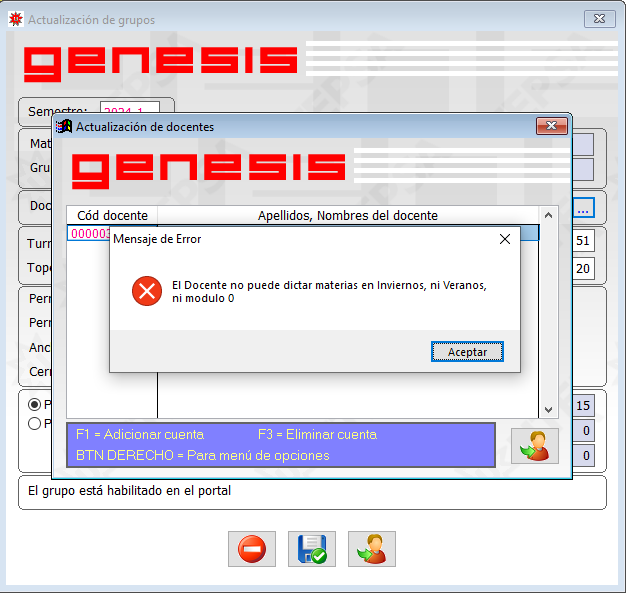Click the bottom user exit icon button
Screen dimensions: 629x598
tap(372, 549)
